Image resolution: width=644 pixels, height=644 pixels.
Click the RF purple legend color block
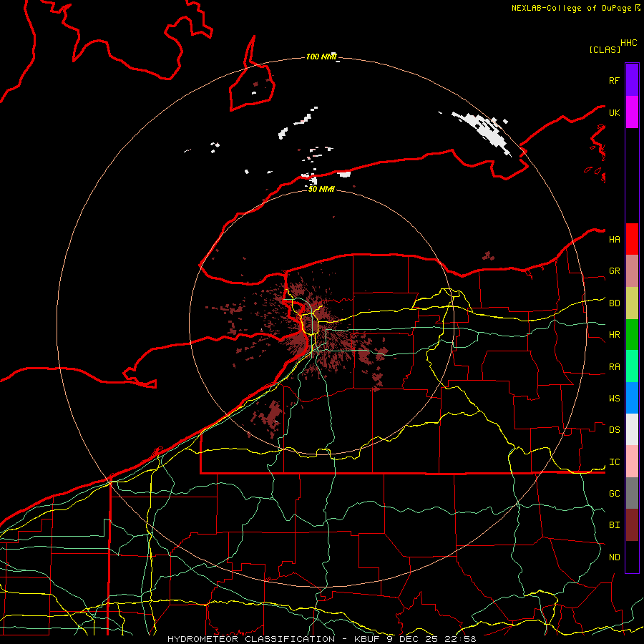pos(632,80)
